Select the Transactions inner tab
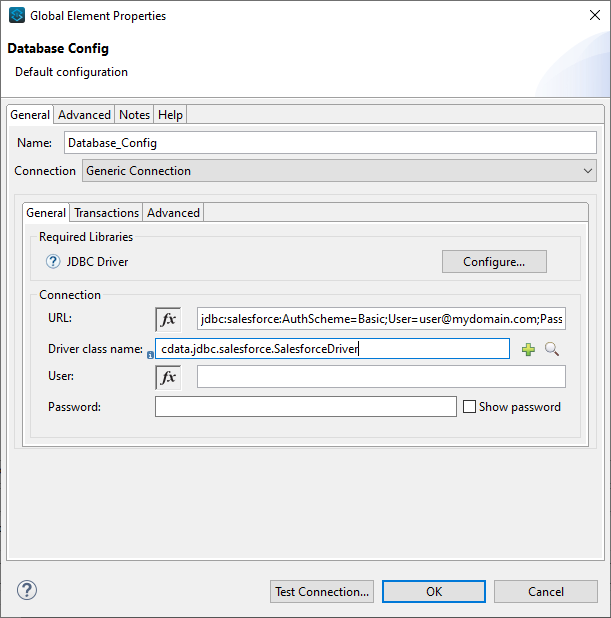The height and width of the screenshot is (618, 611). 106,213
